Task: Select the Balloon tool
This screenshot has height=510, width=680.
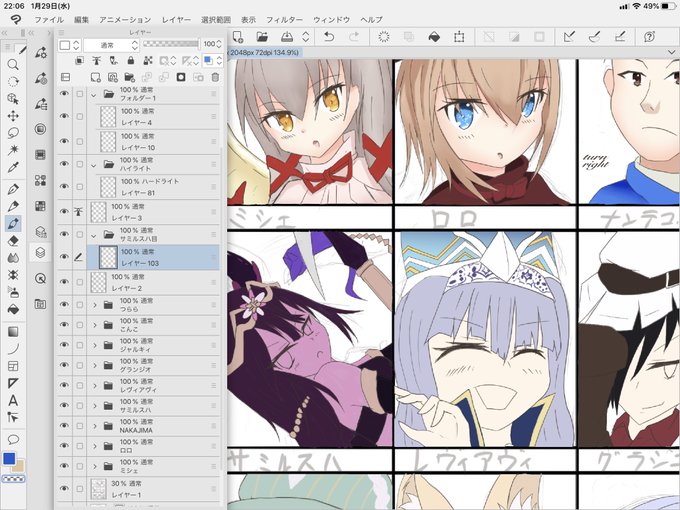Action: point(13,440)
